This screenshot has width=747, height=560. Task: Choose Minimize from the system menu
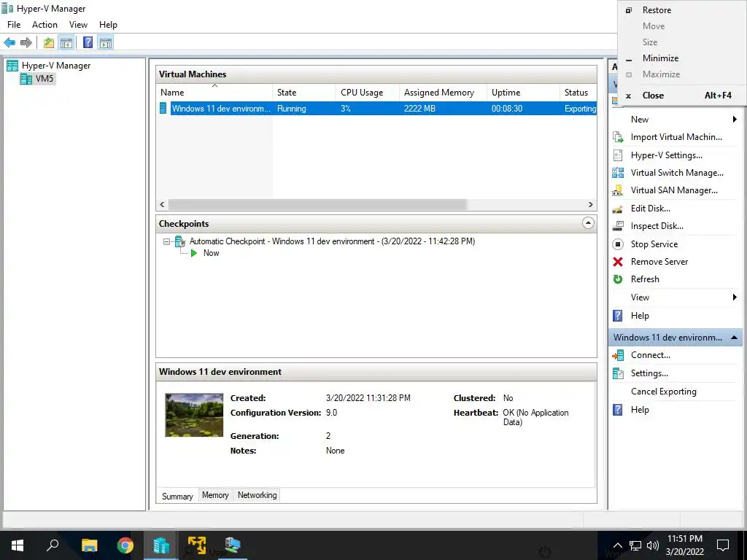tap(681, 58)
